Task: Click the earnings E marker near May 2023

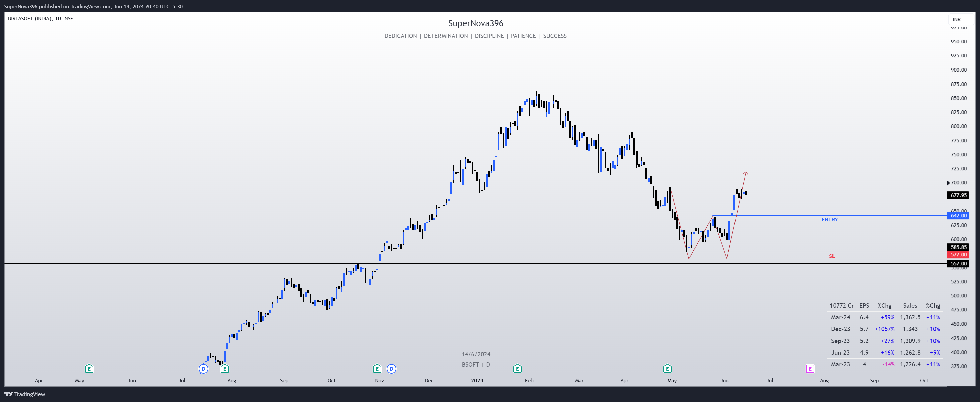Action: click(x=89, y=369)
